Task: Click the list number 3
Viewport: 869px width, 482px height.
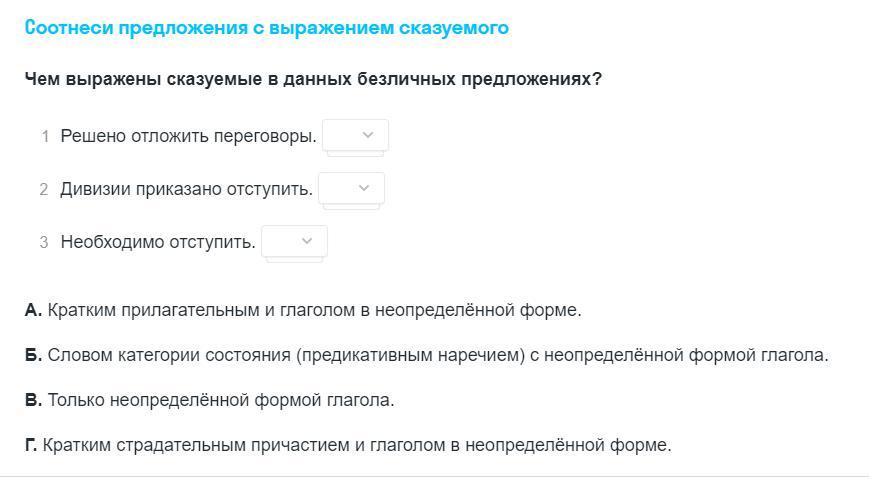Action: (x=44, y=243)
